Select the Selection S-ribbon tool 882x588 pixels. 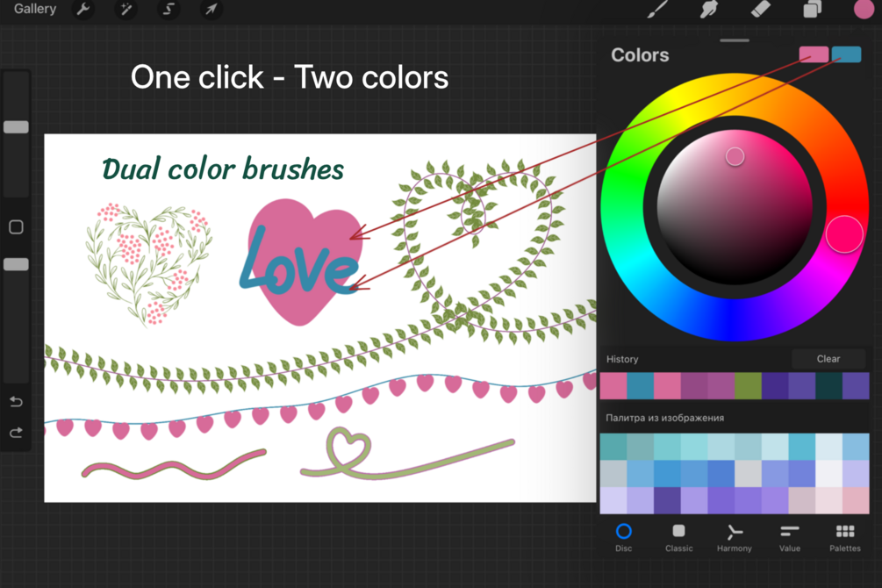pos(169,10)
